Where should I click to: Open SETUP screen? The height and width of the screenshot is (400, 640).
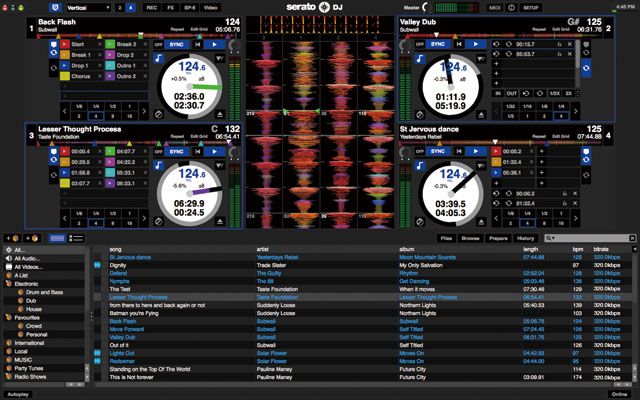pos(531,7)
